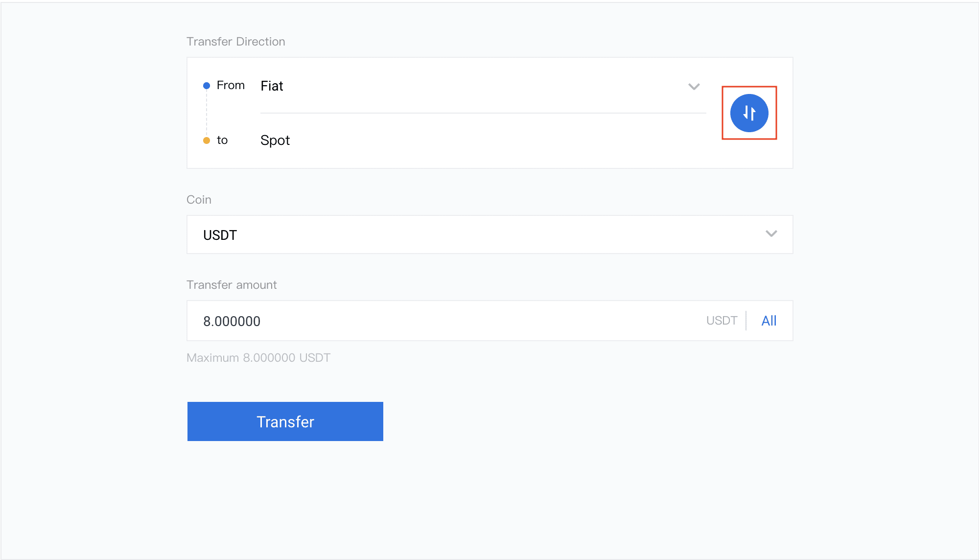Click the Coin section label
This screenshot has height=560, width=979.
pyautogui.click(x=199, y=200)
